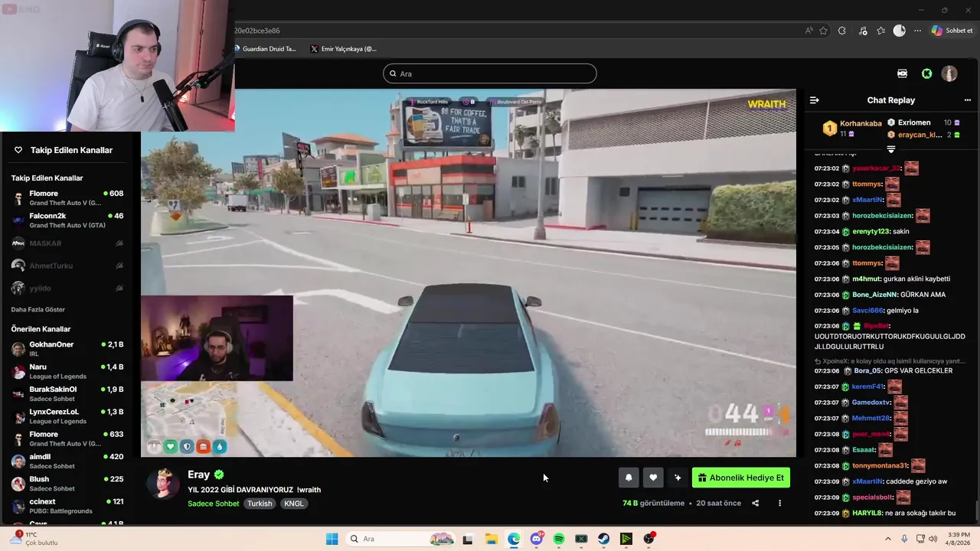Switch to Emir Yalçınkaya X browser tab
Screen dimensions: 980x551
tap(345, 49)
